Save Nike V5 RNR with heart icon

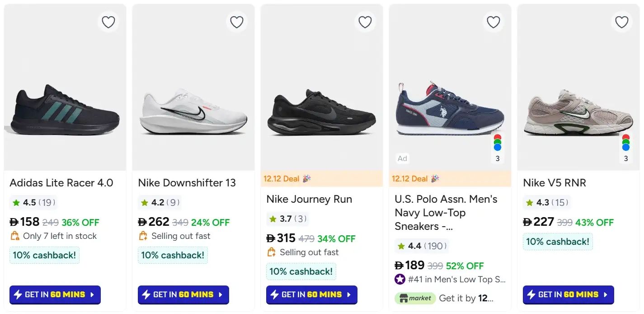click(x=622, y=22)
